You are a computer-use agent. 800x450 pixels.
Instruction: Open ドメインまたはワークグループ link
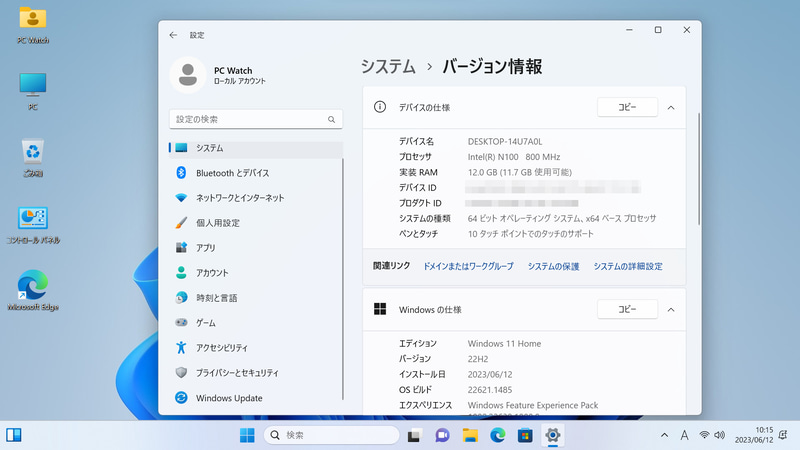coord(468,266)
